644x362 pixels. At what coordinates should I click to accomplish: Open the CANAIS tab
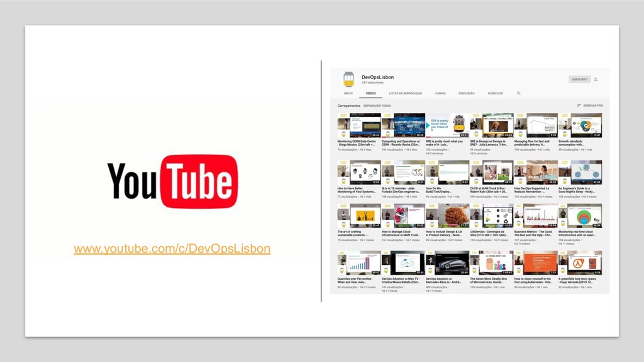coord(440,94)
